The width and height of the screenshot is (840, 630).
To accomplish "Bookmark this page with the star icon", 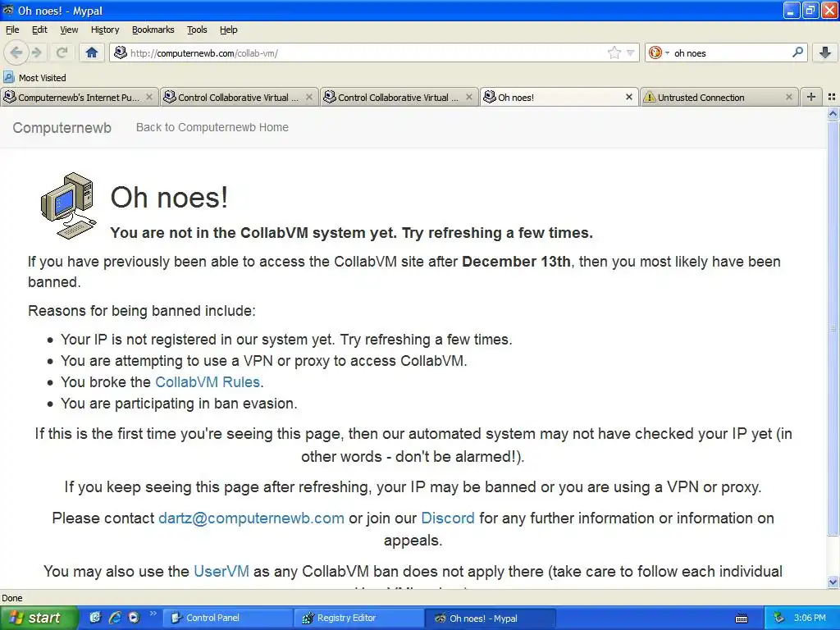I will (x=614, y=52).
